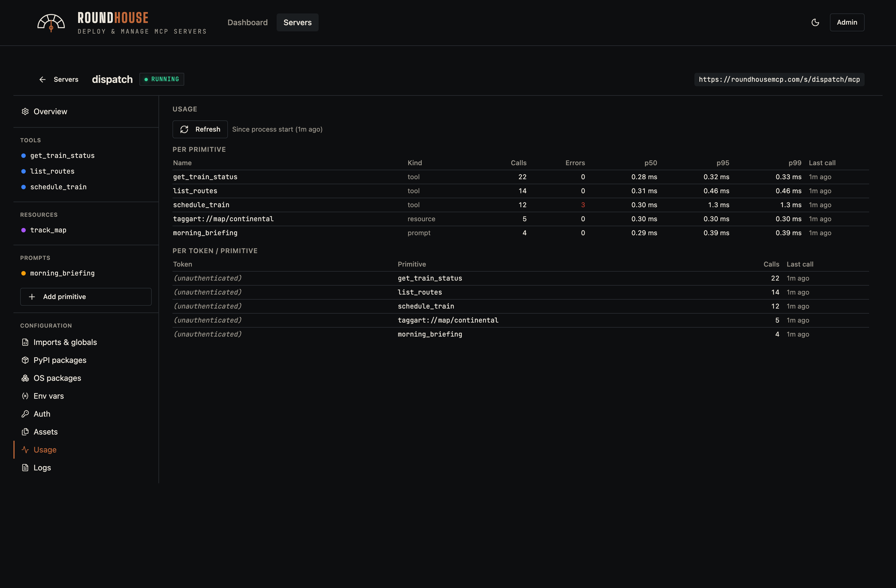This screenshot has height=588, width=896.
Task: Click the Kind column header
Action: point(414,163)
